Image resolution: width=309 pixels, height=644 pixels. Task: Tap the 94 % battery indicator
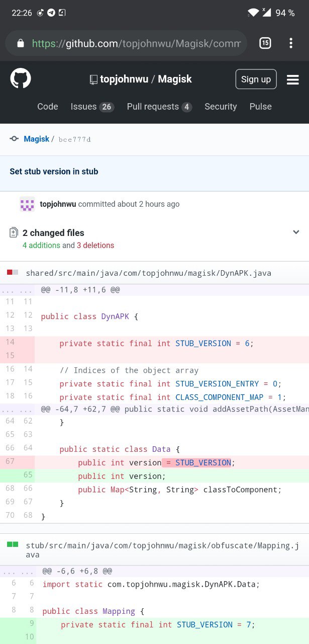pyautogui.click(x=285, y=13)
